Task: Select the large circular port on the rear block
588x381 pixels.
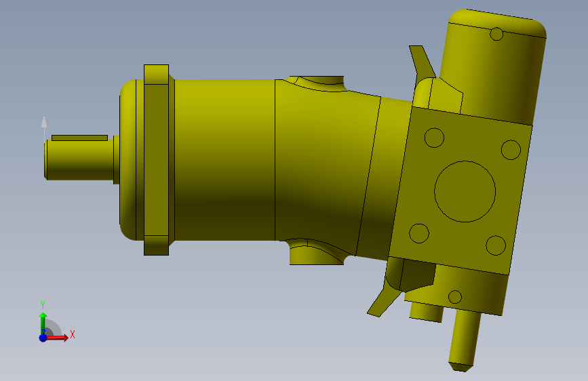Action: click(x=465, y=191)
